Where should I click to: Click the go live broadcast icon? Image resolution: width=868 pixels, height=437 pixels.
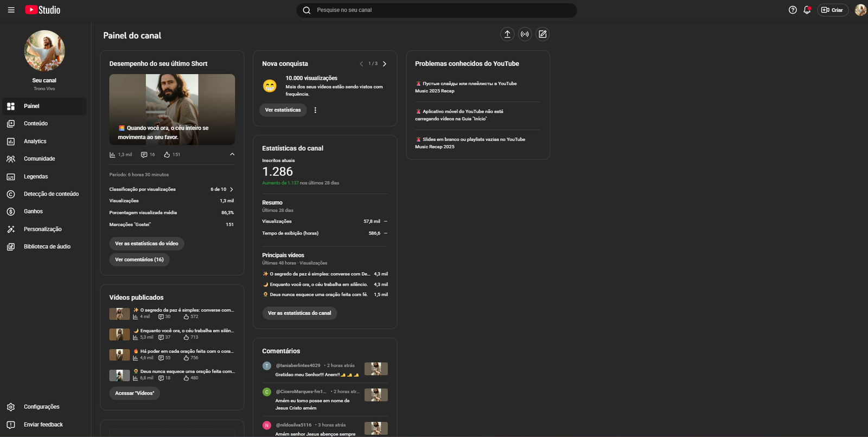tap(525, 34)
